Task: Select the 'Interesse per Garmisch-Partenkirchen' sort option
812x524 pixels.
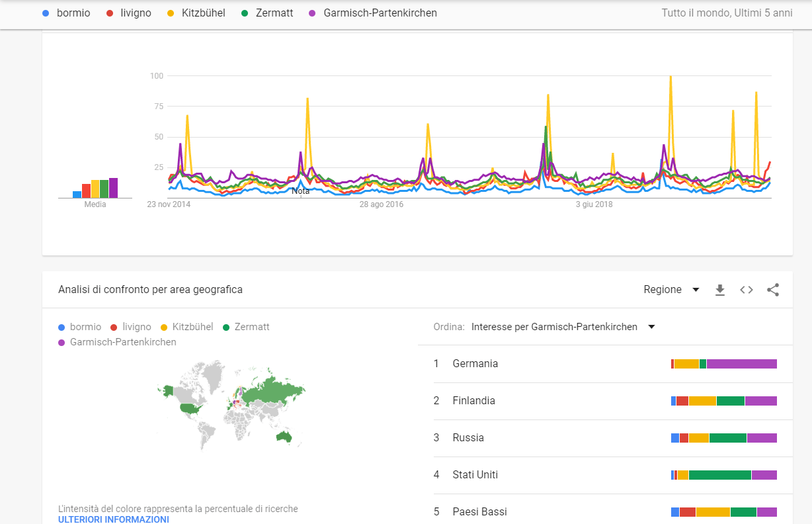Action: [554, 327]
